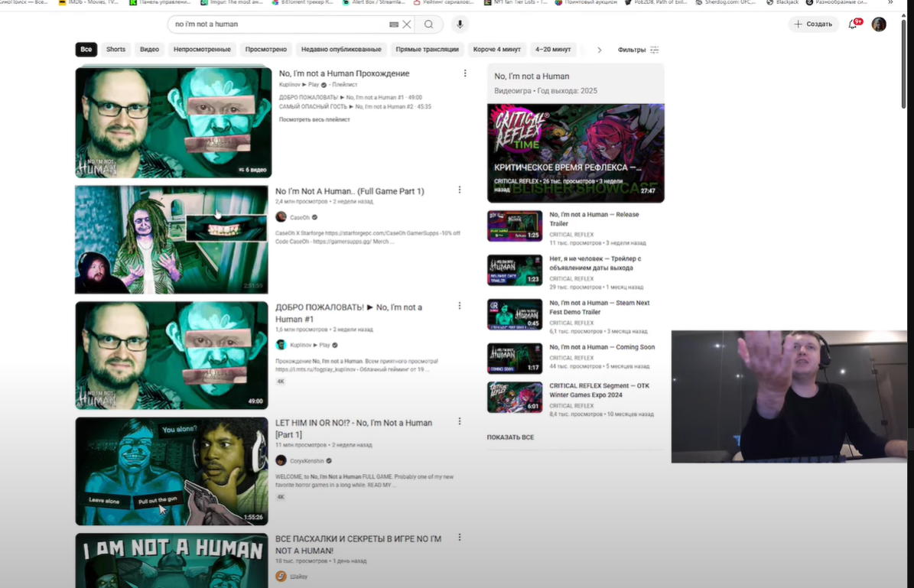The height and width of the screenshot is (588, 914).
Task: Open No, I'm not a Human — Release Trailer title
Action: (594, 219)
